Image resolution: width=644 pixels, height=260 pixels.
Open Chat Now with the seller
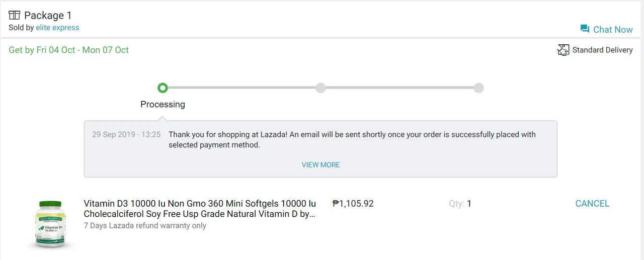click(606, 29)
